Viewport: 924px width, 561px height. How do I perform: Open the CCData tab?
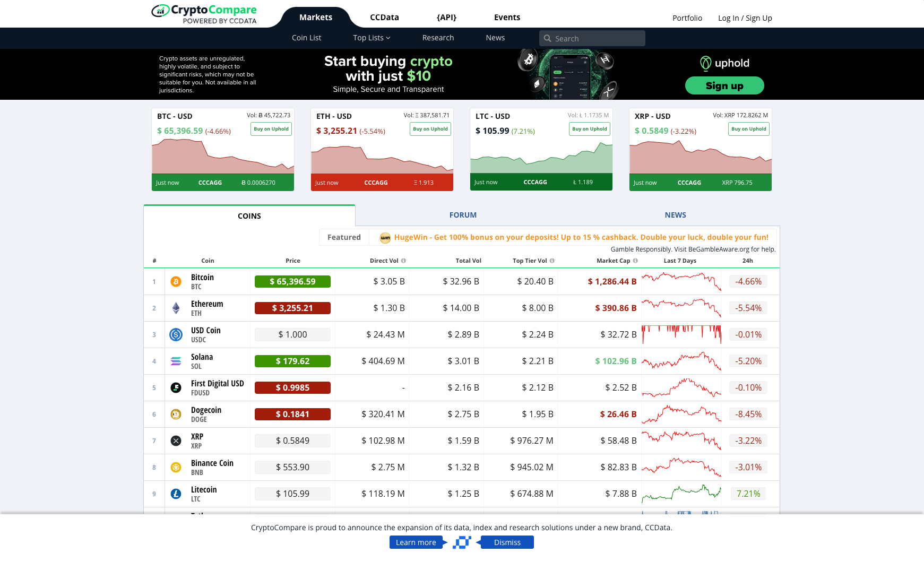click(384, 18)
